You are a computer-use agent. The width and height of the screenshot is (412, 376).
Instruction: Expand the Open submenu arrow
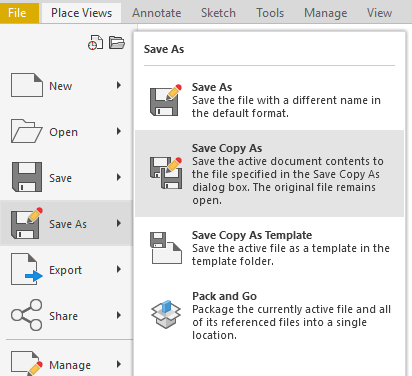(119, 131)
